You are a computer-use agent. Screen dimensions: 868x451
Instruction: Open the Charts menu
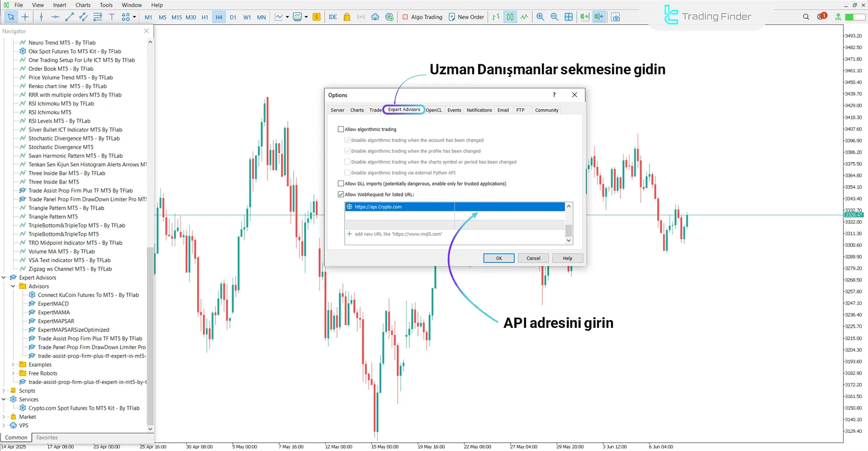[x=83, y=5]
